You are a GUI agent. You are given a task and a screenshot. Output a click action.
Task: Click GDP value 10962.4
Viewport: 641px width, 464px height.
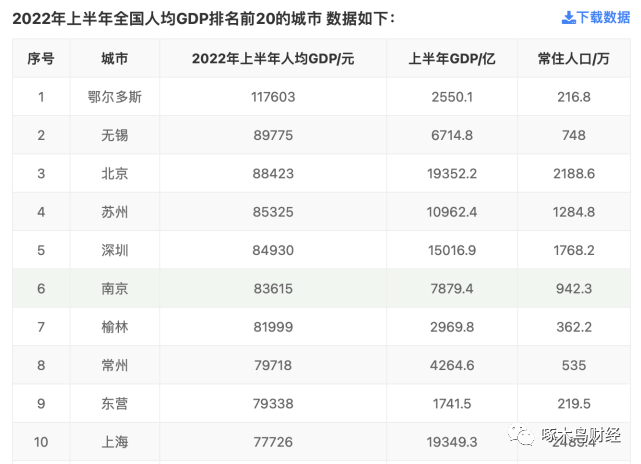click(452, 212)
